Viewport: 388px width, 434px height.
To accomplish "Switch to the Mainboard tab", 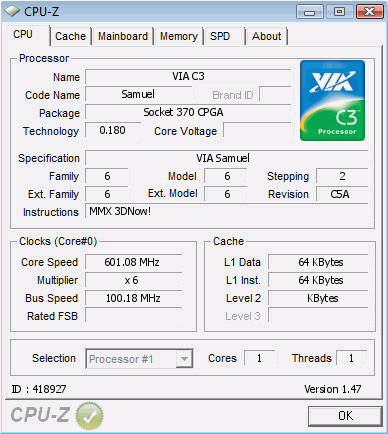I will click(123, 36).
